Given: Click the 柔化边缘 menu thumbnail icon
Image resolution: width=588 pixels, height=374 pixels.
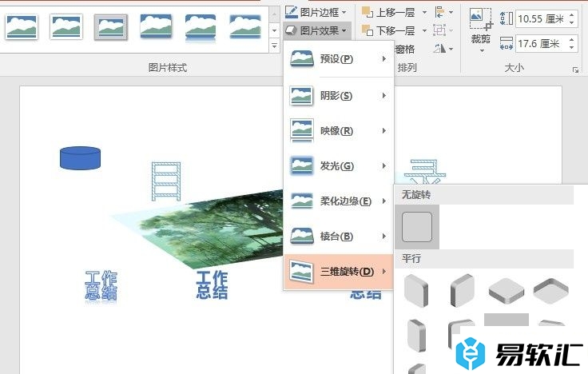Looking at the screenshot, I should (x=302, y=201).
